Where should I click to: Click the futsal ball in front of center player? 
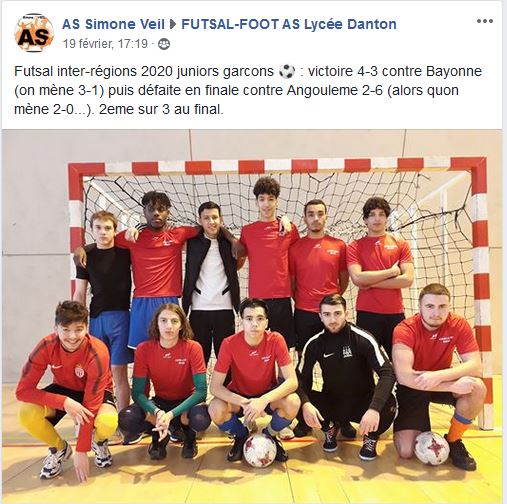coord(260,450)
